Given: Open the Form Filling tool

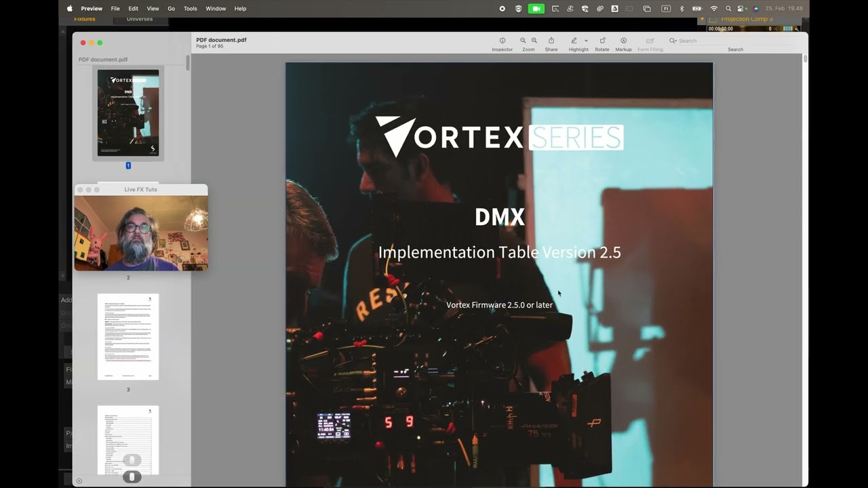Looking at the screenshot, I should point(650,41).
